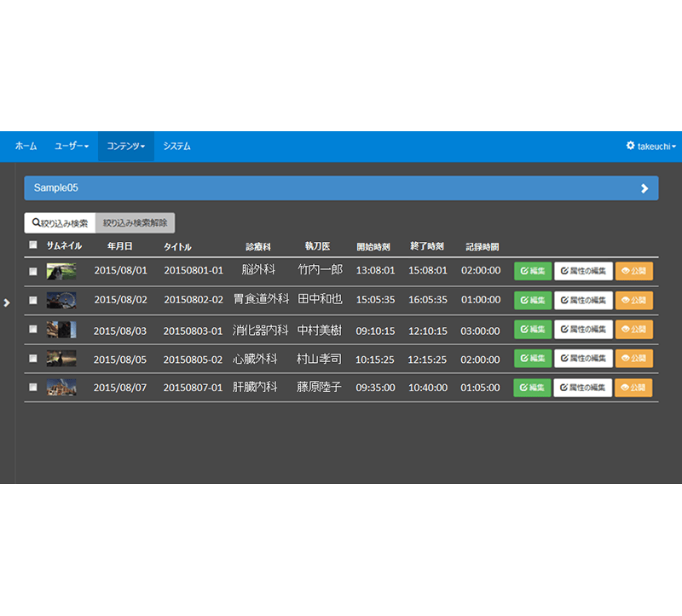Open the コンテンツ dropdown menu
Image resolution: width=682 pixels, height=616 pixels.
pos(125,146)
